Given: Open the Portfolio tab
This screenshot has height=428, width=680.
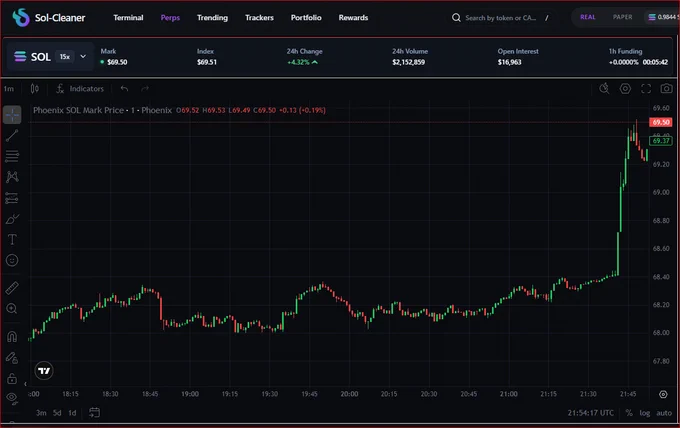Looking at the screenshot, I should (306, 18).
